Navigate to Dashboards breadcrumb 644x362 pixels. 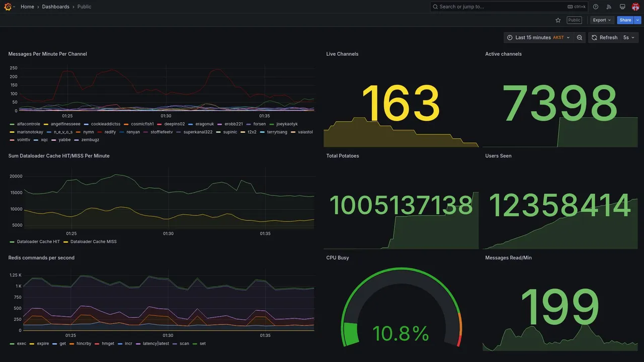56,7
